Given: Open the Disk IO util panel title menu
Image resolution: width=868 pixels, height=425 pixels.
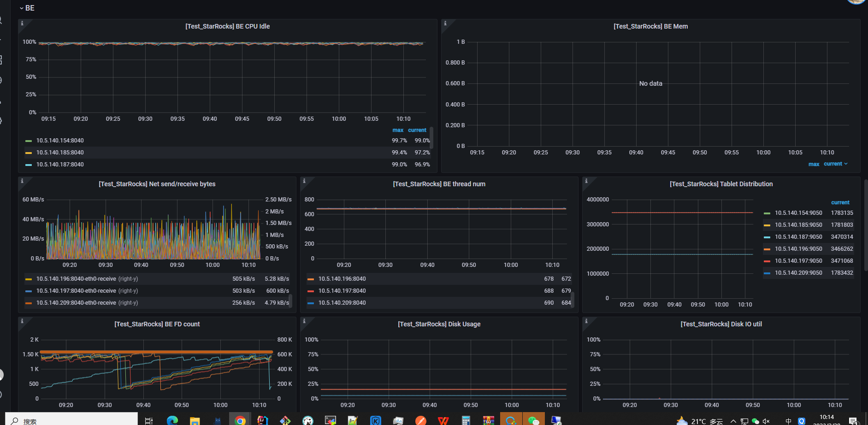Looking at the screenshot, I should 721,324.
